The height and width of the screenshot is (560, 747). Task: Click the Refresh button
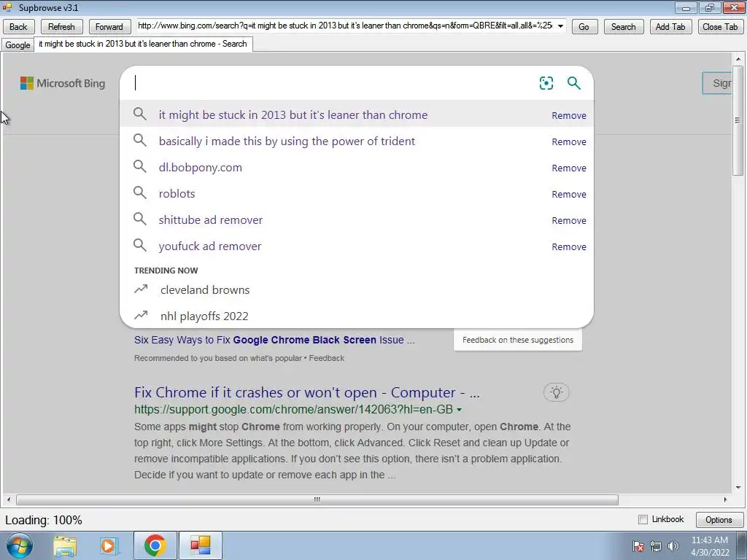pyautogui.click(x=61, y=27)
